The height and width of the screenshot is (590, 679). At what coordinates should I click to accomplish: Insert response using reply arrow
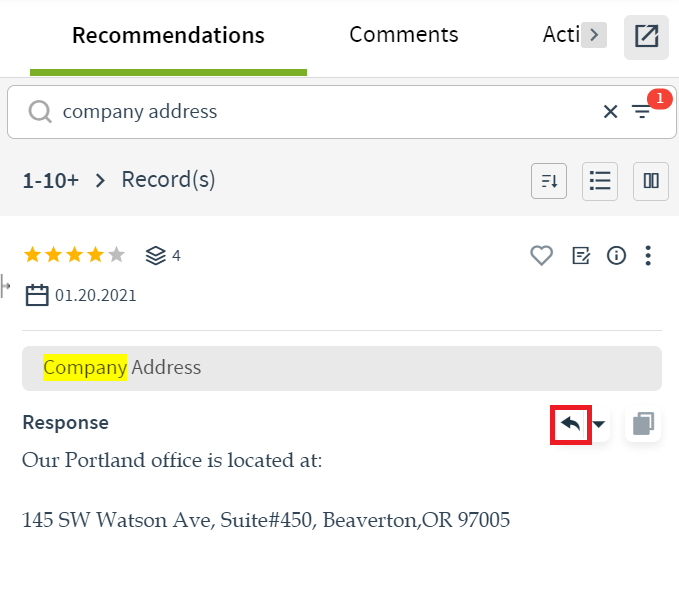point(571,424)
